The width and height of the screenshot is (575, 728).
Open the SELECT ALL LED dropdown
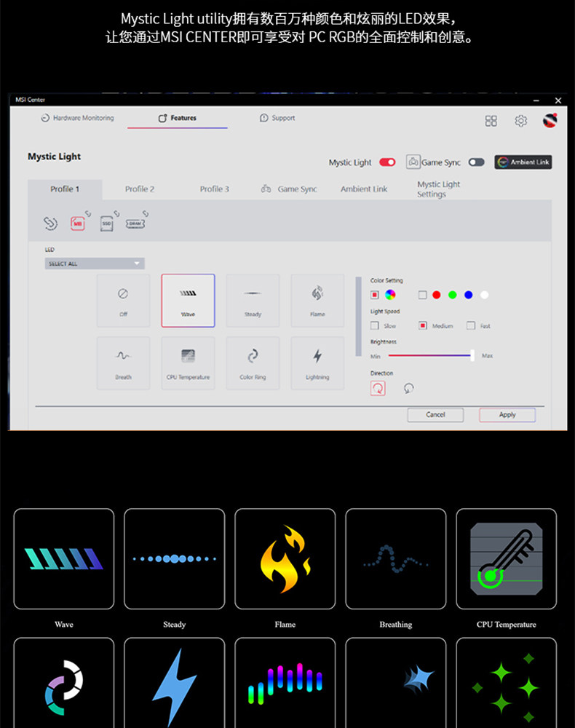coord(95,264)
